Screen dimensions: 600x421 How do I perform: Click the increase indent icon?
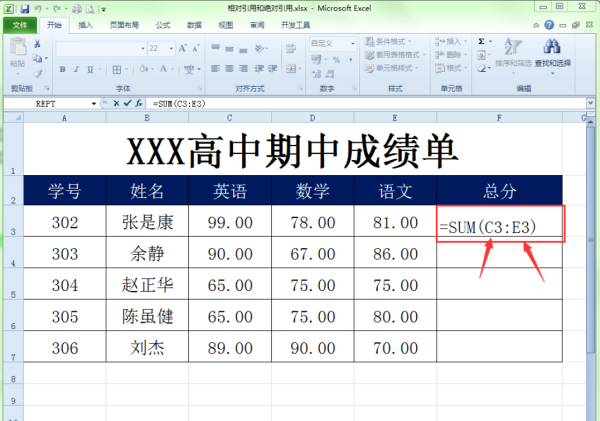point(272,68)
